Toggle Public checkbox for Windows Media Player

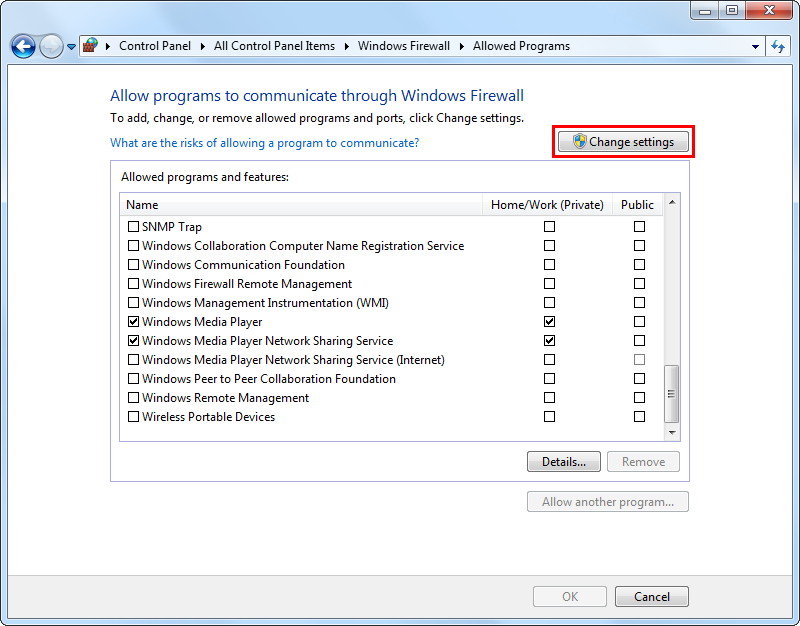point(639,321)
